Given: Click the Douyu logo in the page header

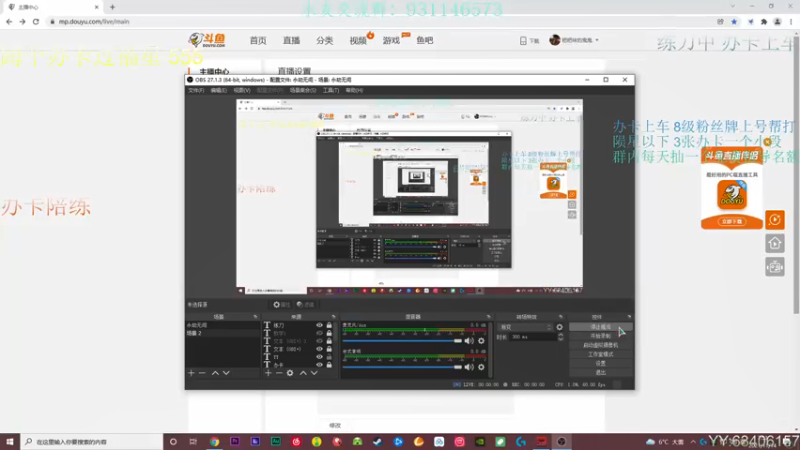Looking at the screenshot, I should click(x=207, y=40).
